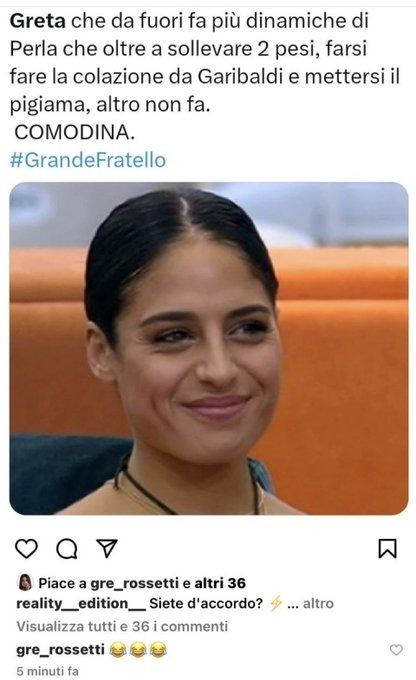
Task: Tap the woman's photo in the post
Action: [209, 348]
